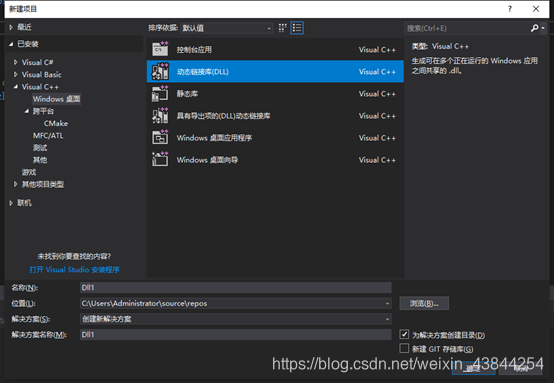554x383 pixels.
Task: Select the 其他 category
Action: click(40, 160)
